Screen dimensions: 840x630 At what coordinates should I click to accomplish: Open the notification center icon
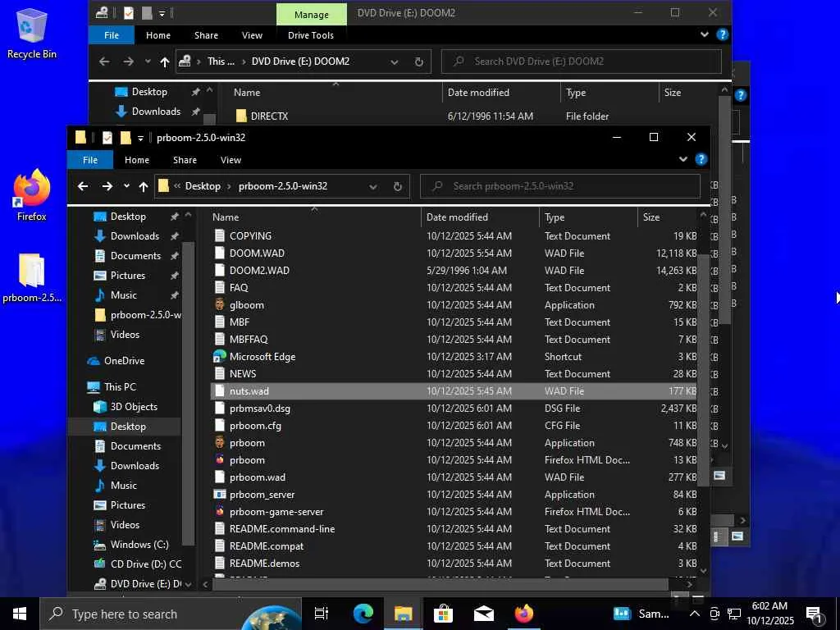[815, 614]
